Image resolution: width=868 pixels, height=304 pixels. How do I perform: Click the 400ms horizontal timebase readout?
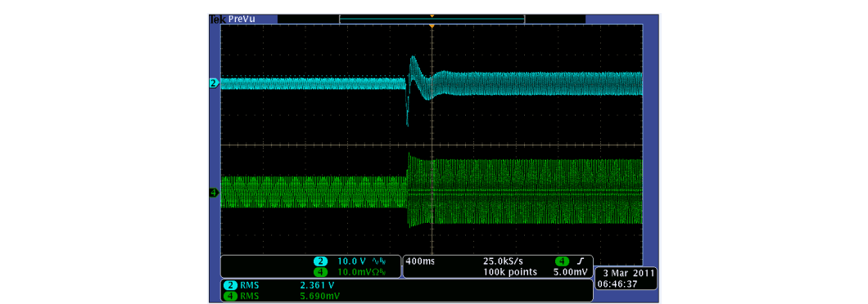[419, 261]
